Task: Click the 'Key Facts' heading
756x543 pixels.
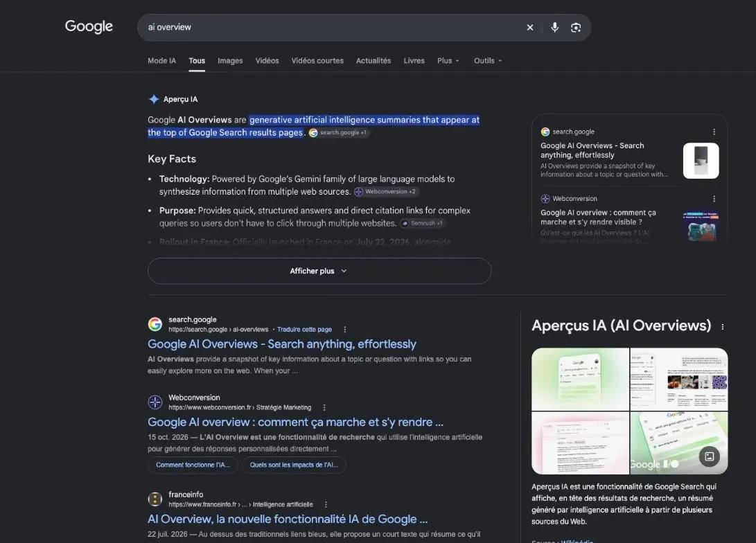Action: 172,159
